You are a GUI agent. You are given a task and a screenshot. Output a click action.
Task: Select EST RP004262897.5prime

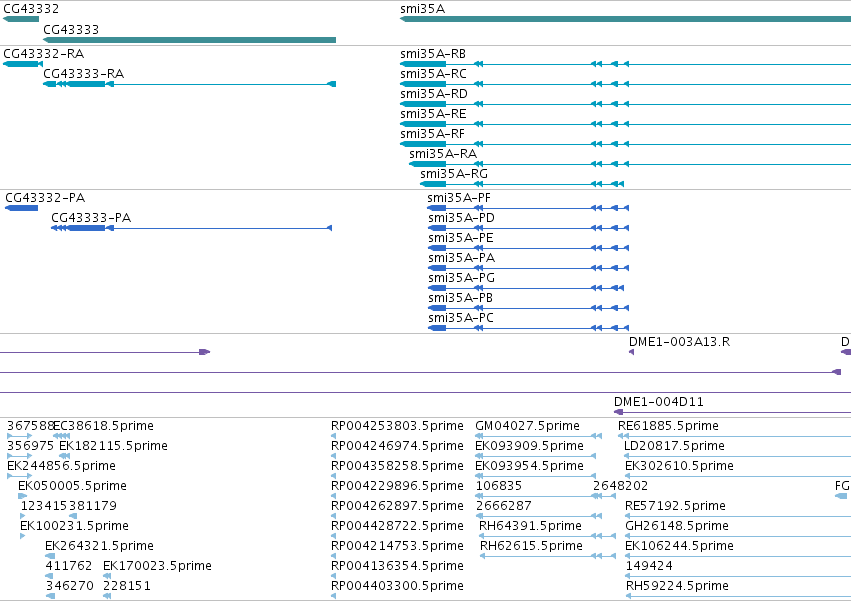pos(397,506)
